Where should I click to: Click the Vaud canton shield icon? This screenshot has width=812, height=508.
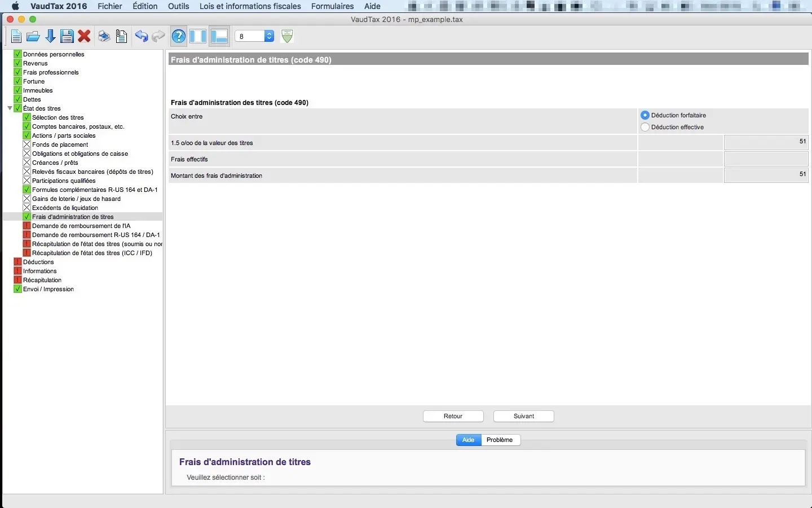(287, 37)
